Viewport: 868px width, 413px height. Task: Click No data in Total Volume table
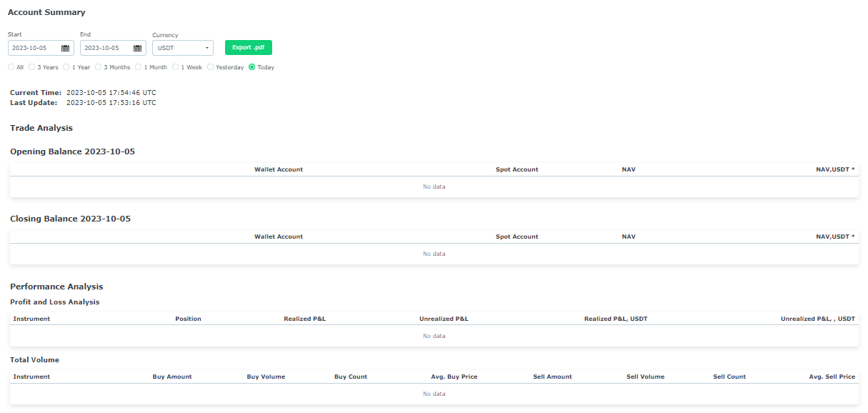click(x=434, y=394)
